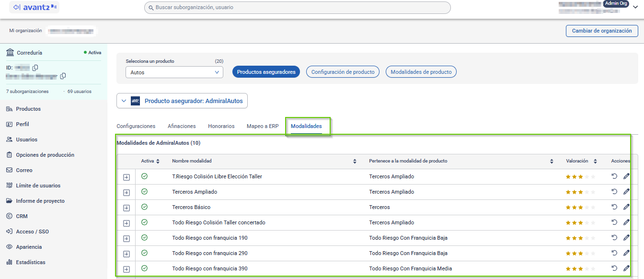644x279 pixels.
Task: Expand the Terceros Básico row
Action: coord(126,208)
